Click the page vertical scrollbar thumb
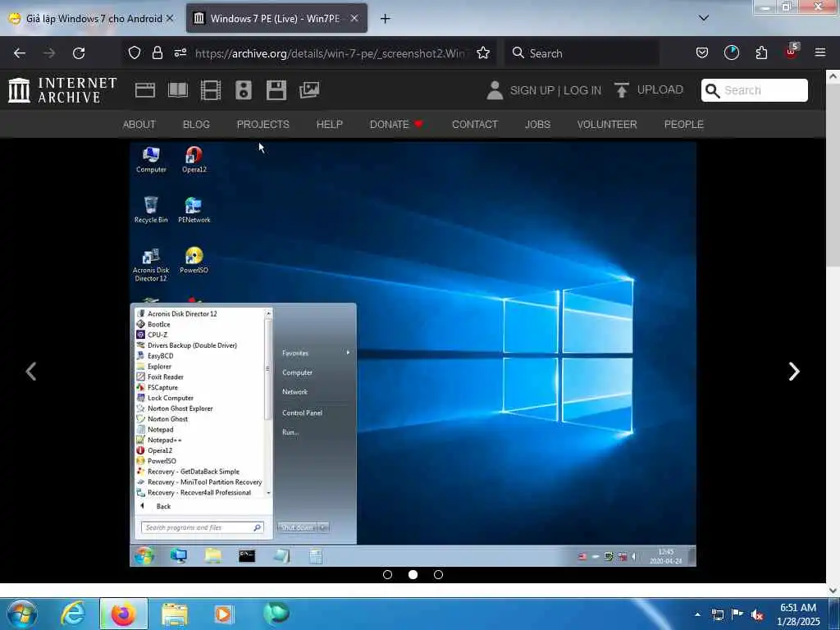This screenshot has width=840, height=630. (x=833, y=174)
